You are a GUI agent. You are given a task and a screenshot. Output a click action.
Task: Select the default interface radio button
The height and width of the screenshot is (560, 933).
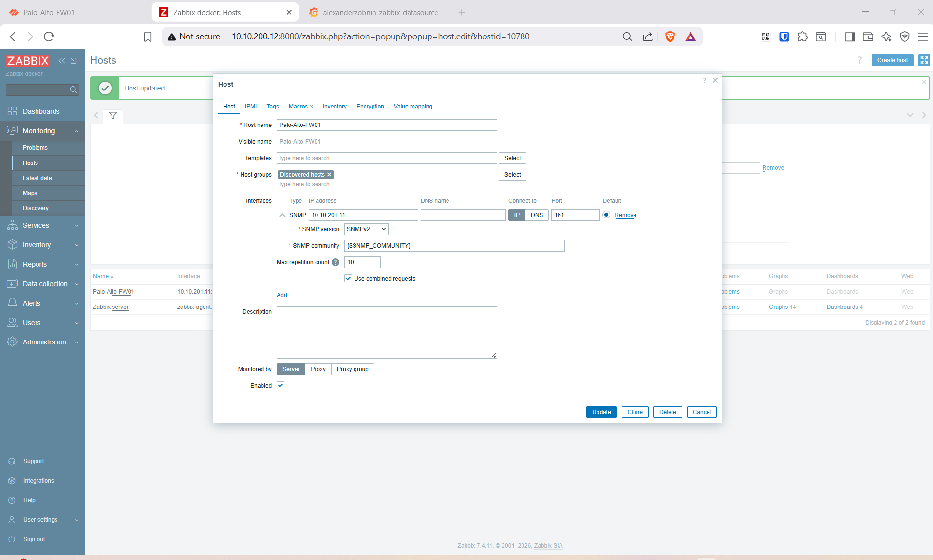pos(606,215)
